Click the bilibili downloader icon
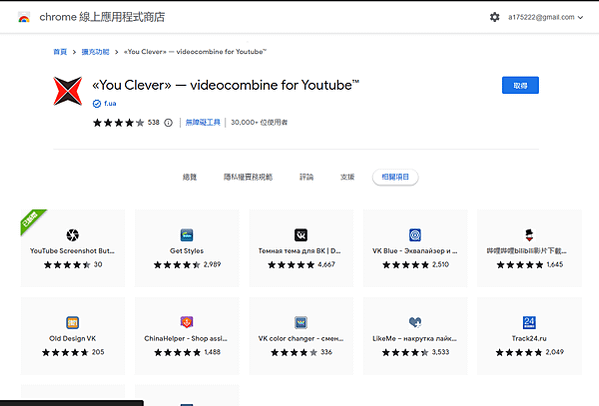This screenshot has height=406, width=599. click(529, 235)
